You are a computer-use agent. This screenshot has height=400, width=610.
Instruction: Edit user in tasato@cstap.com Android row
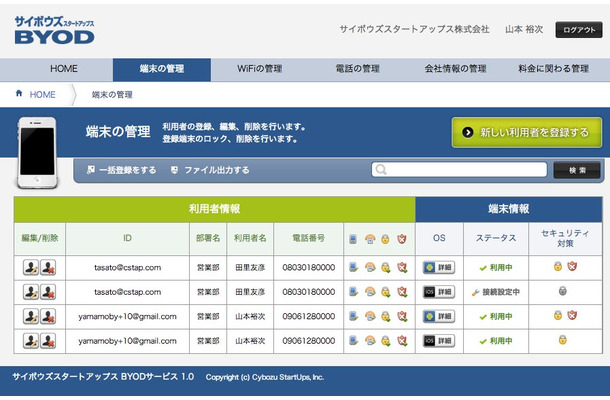[31, 268]
